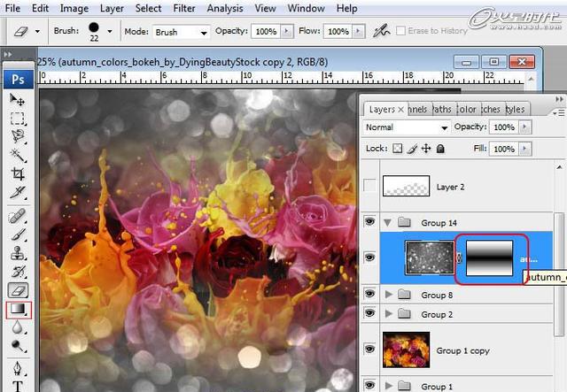Select the Type tool

(x=17, y=386)
